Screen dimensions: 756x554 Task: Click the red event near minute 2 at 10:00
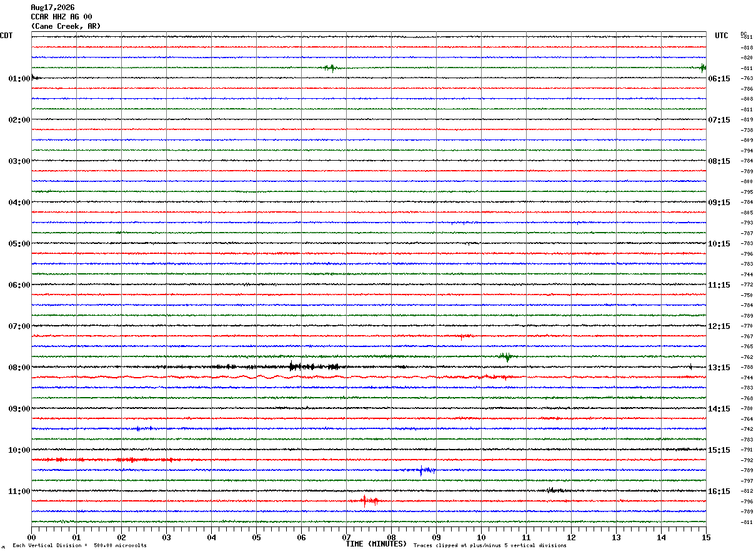128,460
